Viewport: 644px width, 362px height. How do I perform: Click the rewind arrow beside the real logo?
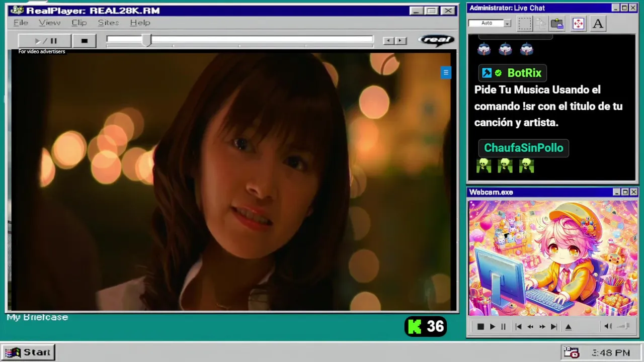tap(388, 41)
